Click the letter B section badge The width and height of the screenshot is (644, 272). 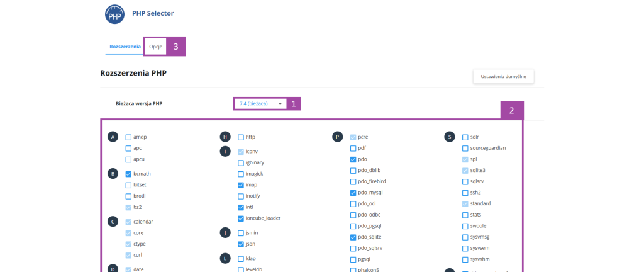point(113,174)
